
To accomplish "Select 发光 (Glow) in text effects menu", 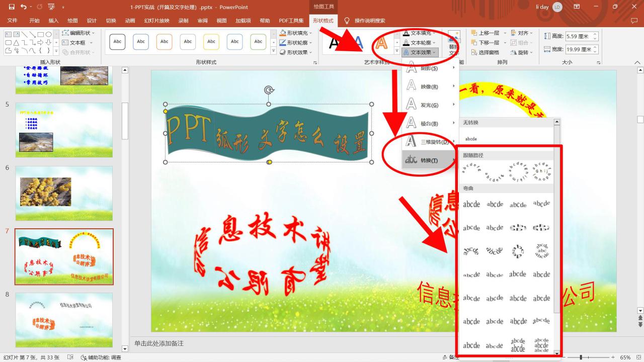I will coord(429,105).
